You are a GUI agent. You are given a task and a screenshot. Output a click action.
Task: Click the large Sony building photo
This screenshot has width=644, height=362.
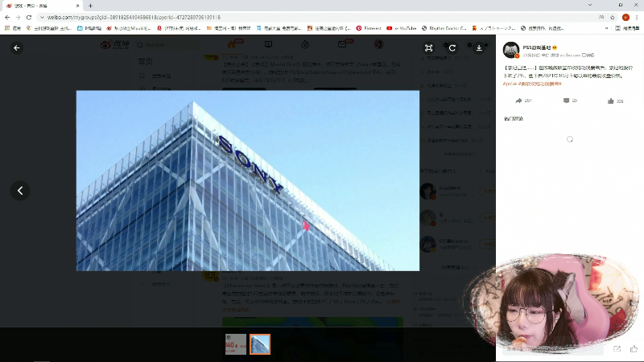[x=248, y=180]
